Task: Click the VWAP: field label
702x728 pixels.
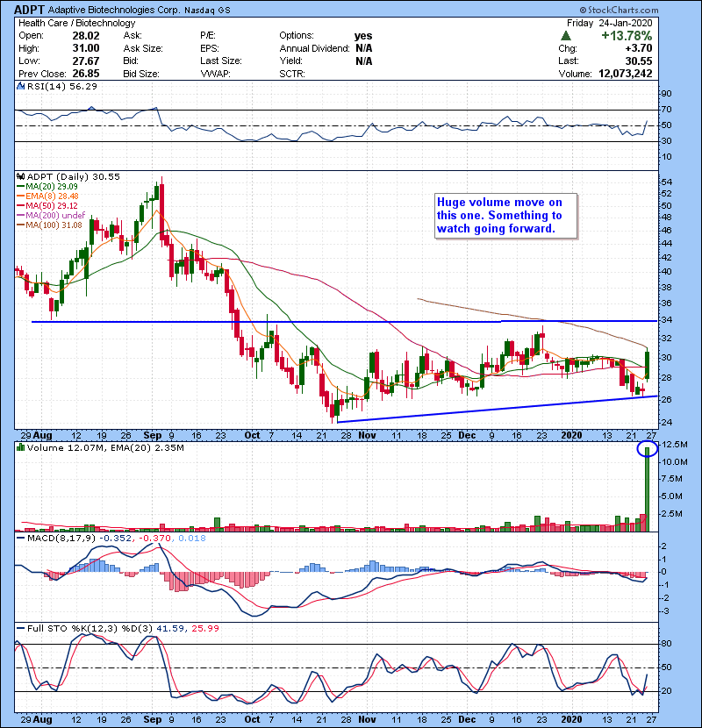Action: pyautogui.click(x=216, y=74)
